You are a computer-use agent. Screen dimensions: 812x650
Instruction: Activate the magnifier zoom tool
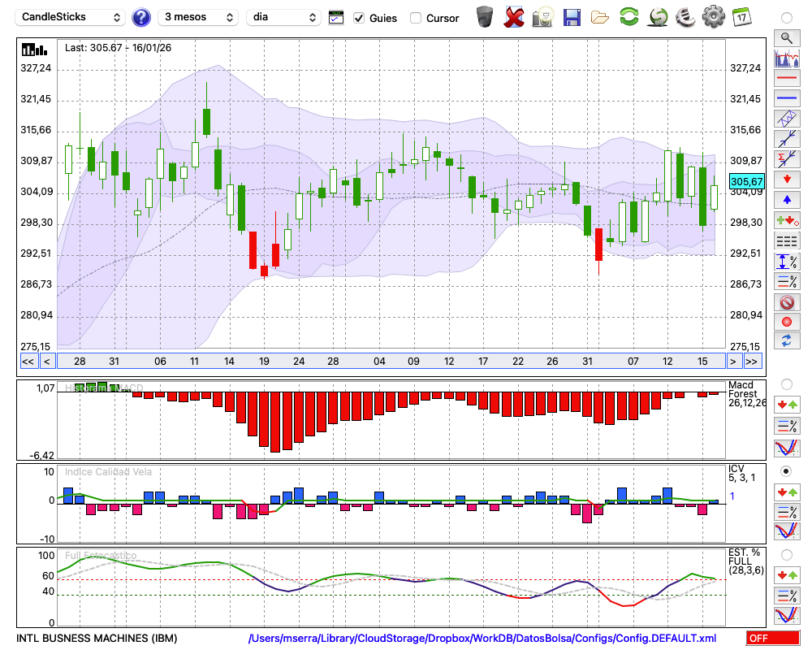(787, 38)
